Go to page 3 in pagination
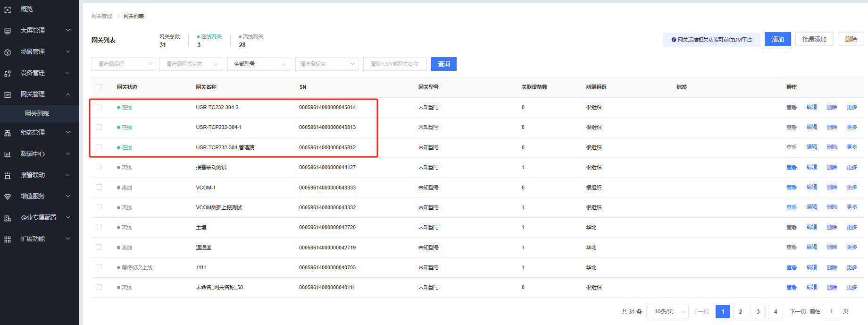The image size is (868, 325). 758,312
